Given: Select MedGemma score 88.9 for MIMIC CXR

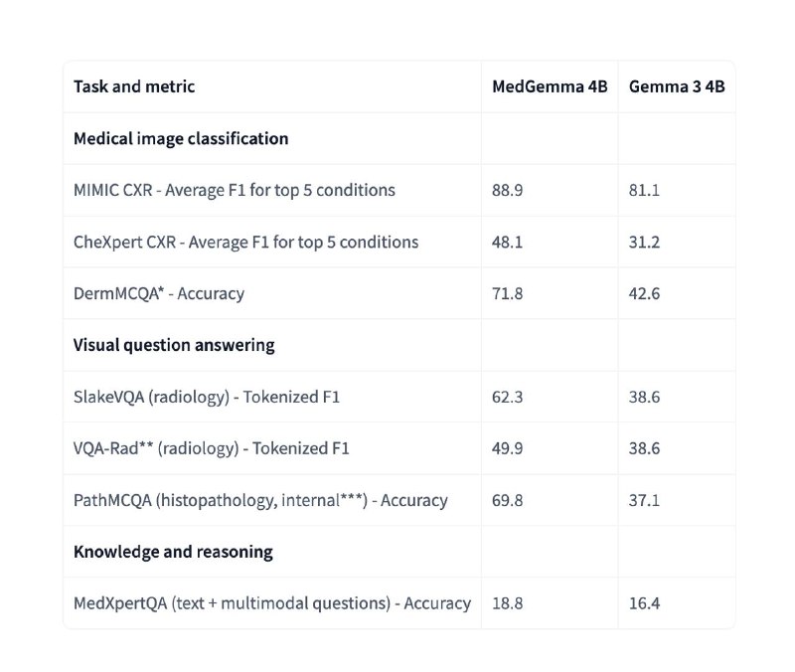Looking at the screenshot, I should tap(507, 190).
